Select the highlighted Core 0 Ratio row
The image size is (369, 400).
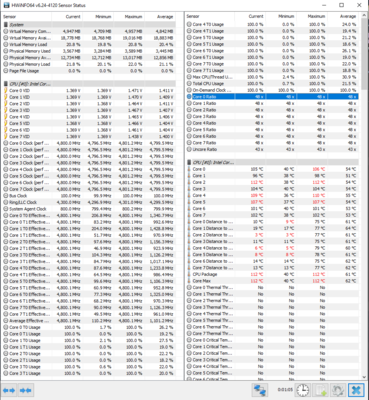click(x=272, y=97)
